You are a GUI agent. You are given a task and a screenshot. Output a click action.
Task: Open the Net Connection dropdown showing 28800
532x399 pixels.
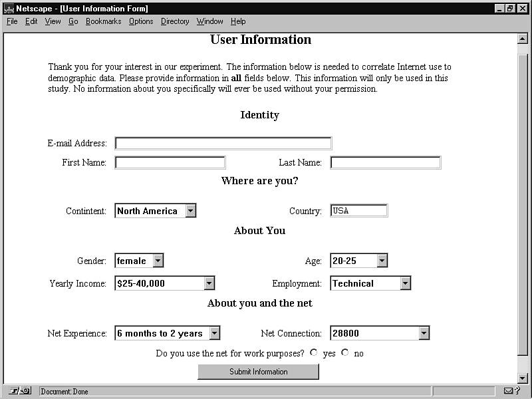click(424, 333)
